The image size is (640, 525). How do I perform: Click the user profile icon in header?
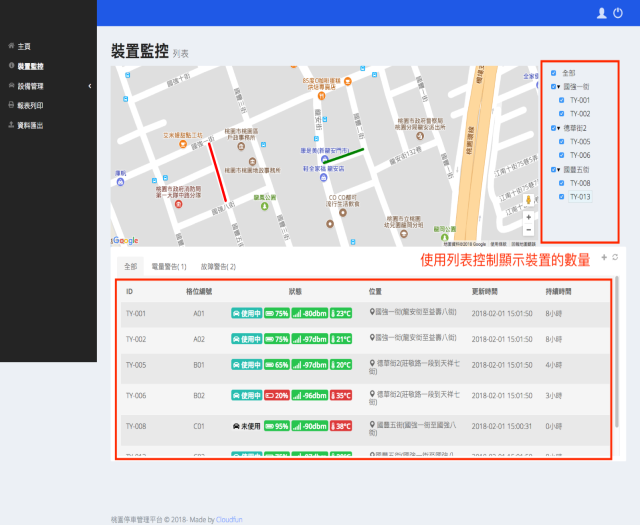(601, 13)
